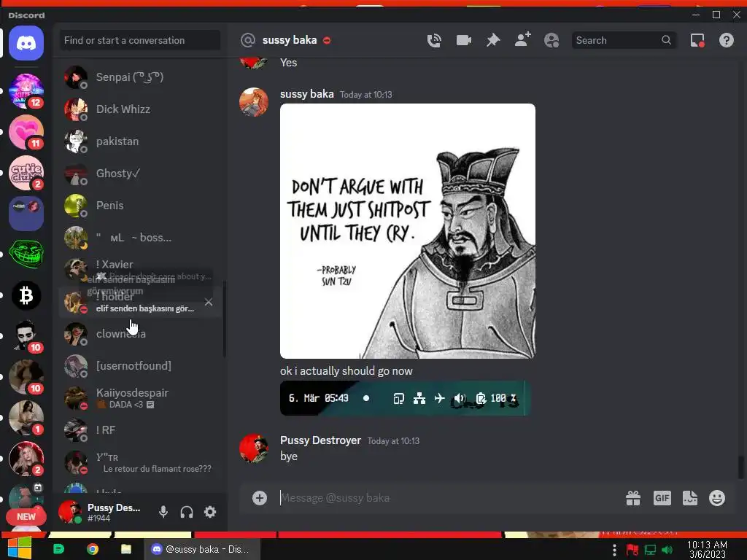Close the ! holder conversation
747x560 pixels.
[x=209, y=302]
